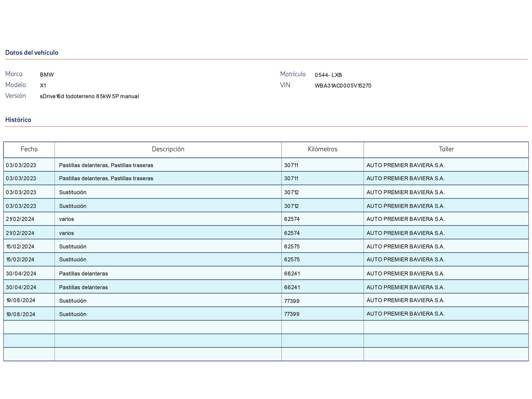
Task: Click the 'Histórico' section heading
Action: [x=18, y=120]
